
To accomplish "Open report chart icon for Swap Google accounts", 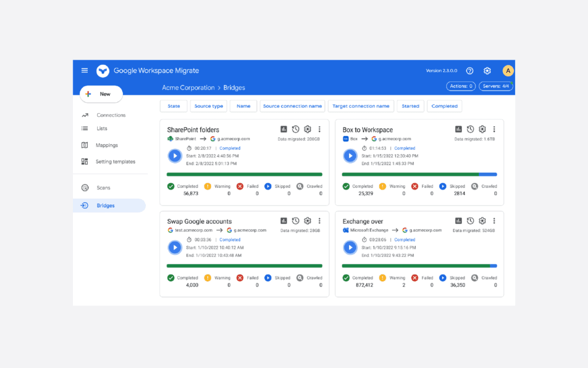I will click(x=284, y=220).
